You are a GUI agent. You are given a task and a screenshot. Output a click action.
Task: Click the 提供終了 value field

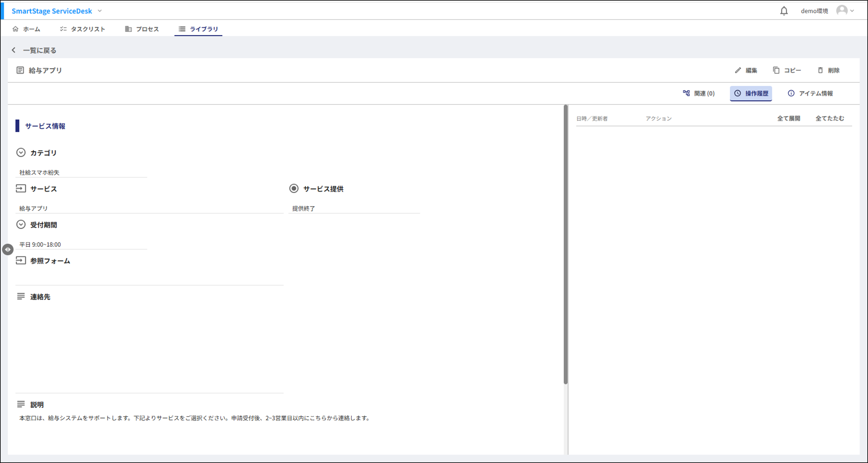[x=354, y=208]
